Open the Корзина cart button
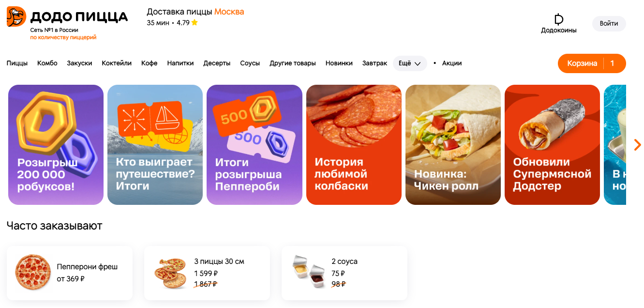The width and height of the screenshot is (644, 308). [592, 63]
